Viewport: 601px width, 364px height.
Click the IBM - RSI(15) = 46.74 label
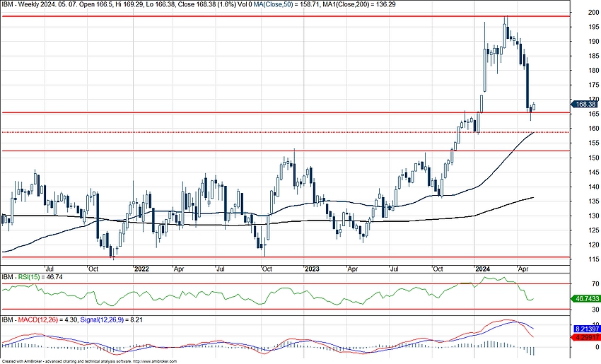(x=33, y=276)
